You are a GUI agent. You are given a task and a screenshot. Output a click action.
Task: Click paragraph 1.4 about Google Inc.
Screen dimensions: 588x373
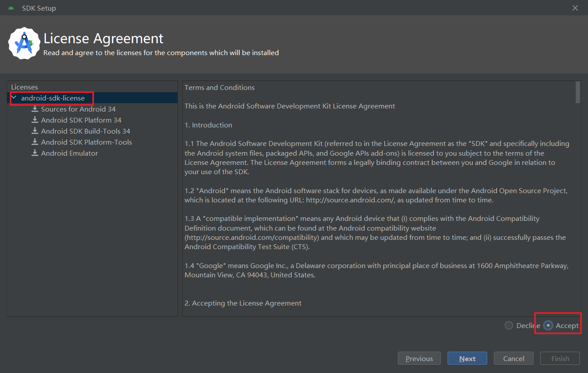pyautogui.click(x=377, y=270)
